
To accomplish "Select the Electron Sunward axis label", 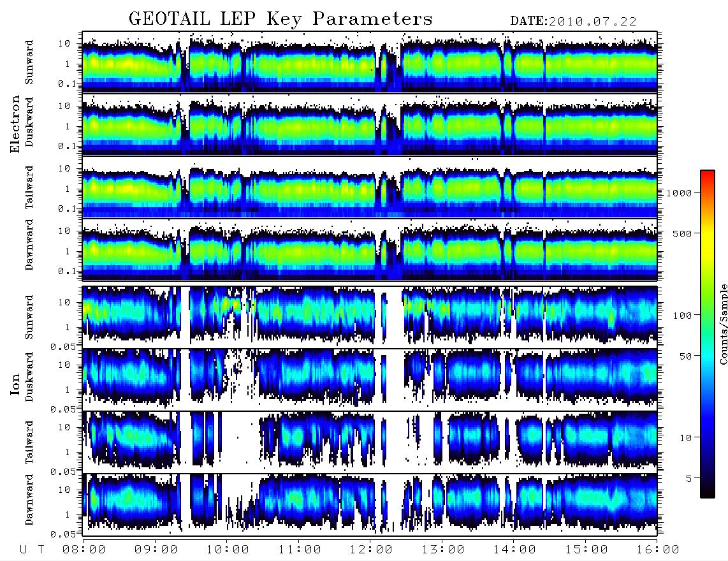I will [x=29, y=62].
